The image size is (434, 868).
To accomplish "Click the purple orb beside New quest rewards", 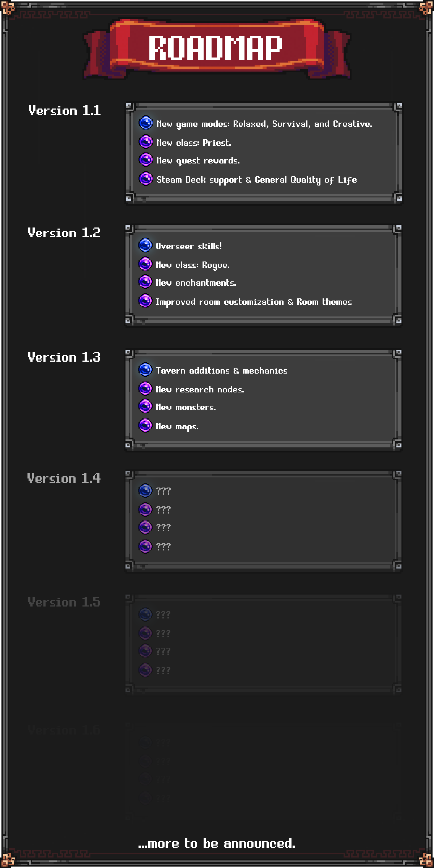I will 146,159.
